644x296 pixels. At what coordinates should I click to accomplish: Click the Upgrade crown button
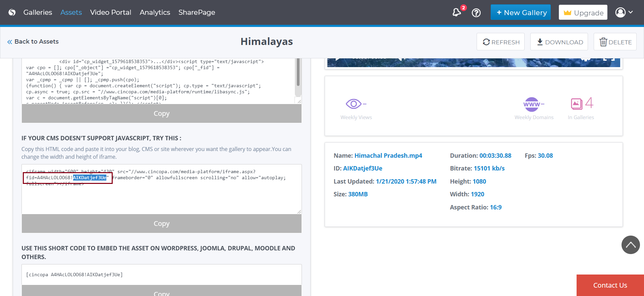[583, 12]
